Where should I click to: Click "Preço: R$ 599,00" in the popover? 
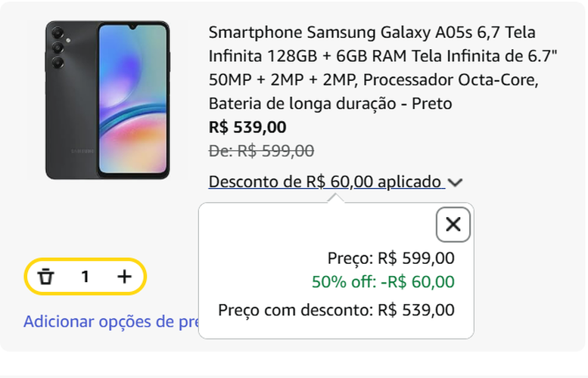point(390,258)
